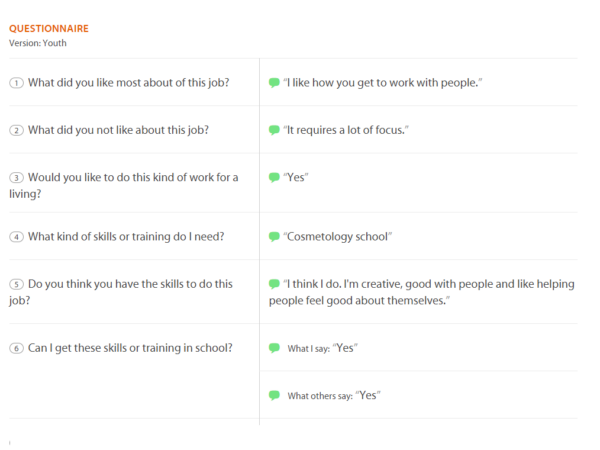The image size is (600, 450).
Task: Click the circled number 5 icon
Action: click(x=16, y=284)
